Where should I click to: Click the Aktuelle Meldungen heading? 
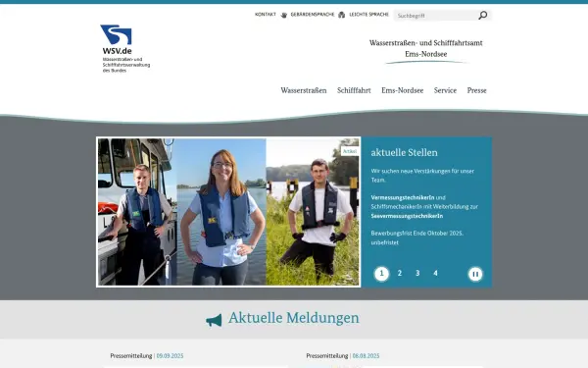click(x=294, y=318)
